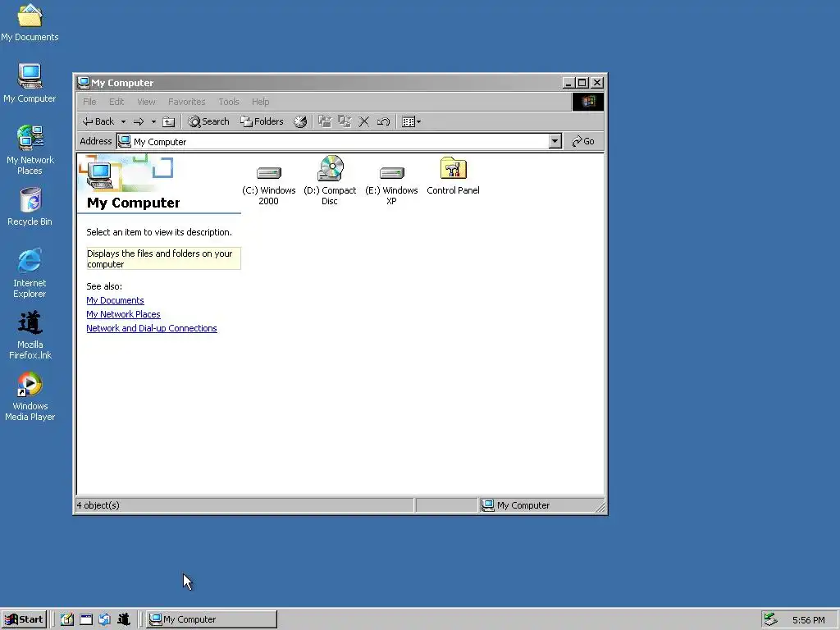
Task: Open the Tools menu
Action: click(x=229, y=102)
